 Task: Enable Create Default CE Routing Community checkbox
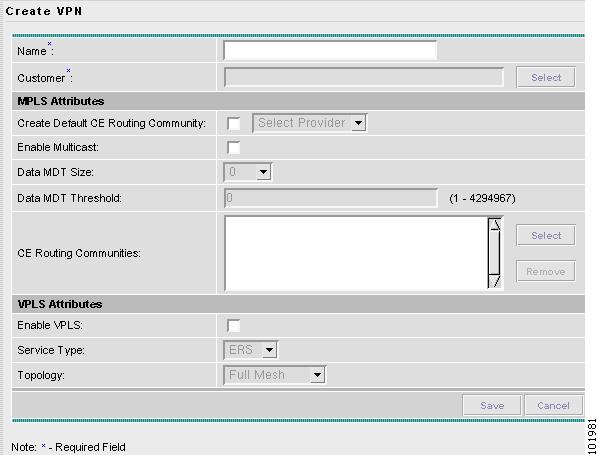pyautogui.click(x=233, y=124)
